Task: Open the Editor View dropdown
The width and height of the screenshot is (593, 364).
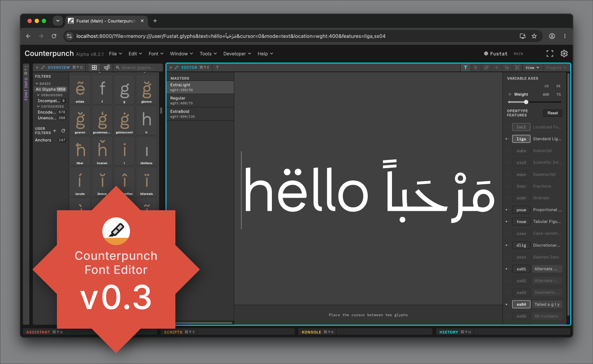Action: point(532,68)
